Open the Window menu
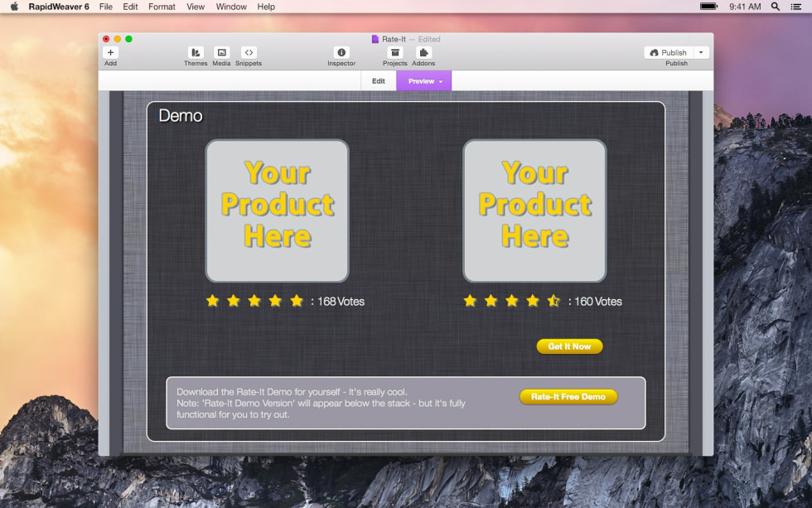Viewport: 812px width, 508px height. [x=231, y=7]
